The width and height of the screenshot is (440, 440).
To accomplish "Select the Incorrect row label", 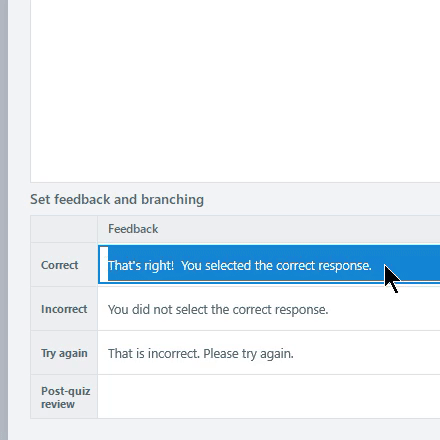I will pos(64,309).
